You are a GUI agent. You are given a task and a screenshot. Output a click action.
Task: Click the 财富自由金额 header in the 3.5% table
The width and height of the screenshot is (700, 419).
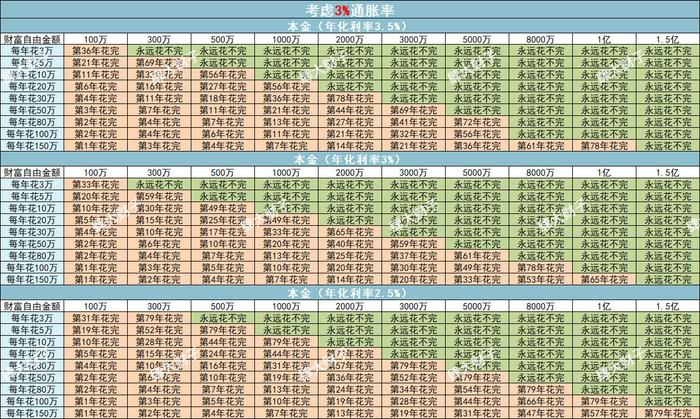click(x=32, y=38)
